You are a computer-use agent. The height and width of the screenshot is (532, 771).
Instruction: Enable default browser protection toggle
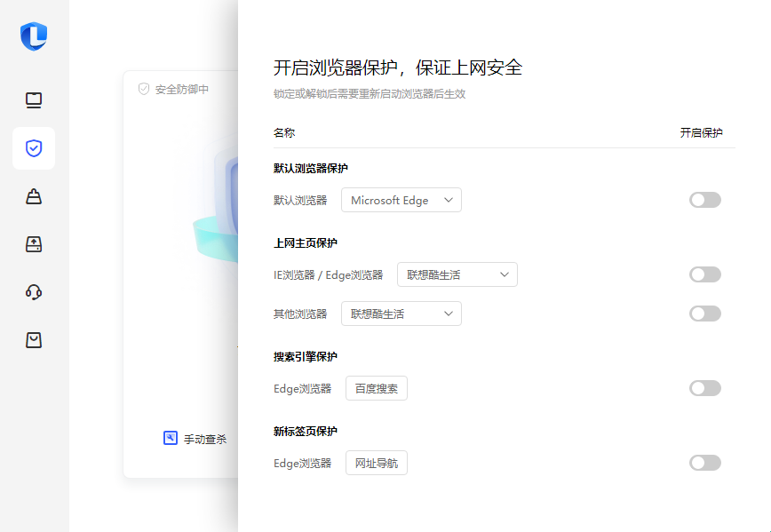coord(704,200)
